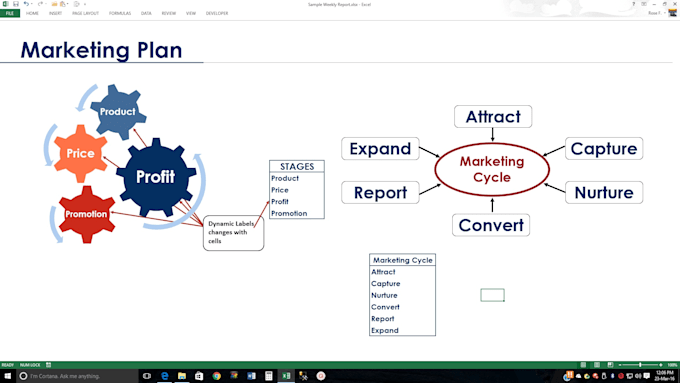Select the Expand cell in Marketing Cycle table
This screenshot has width=680, height=383.
[x=402, y=330]
